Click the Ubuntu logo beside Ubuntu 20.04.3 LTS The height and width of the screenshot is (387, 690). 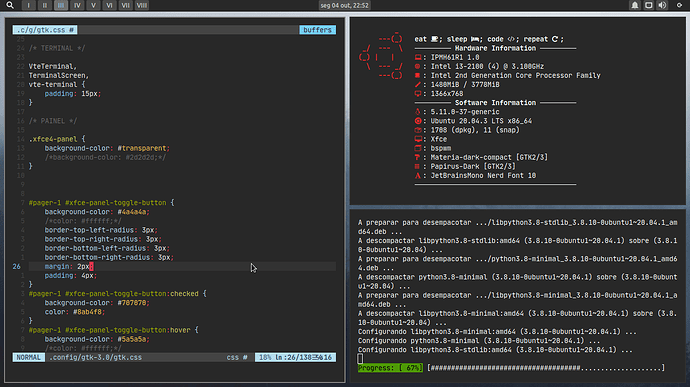(x=418, y=121)
